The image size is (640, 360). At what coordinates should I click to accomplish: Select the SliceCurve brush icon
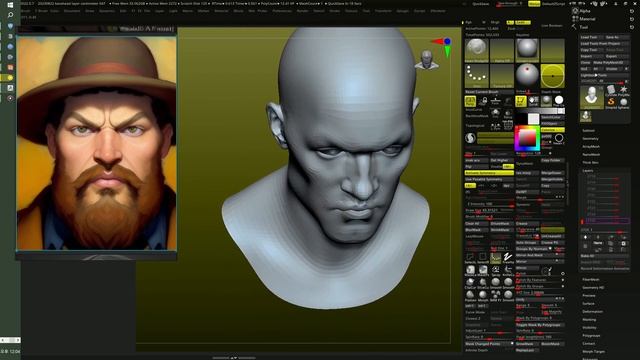point(483,283)
